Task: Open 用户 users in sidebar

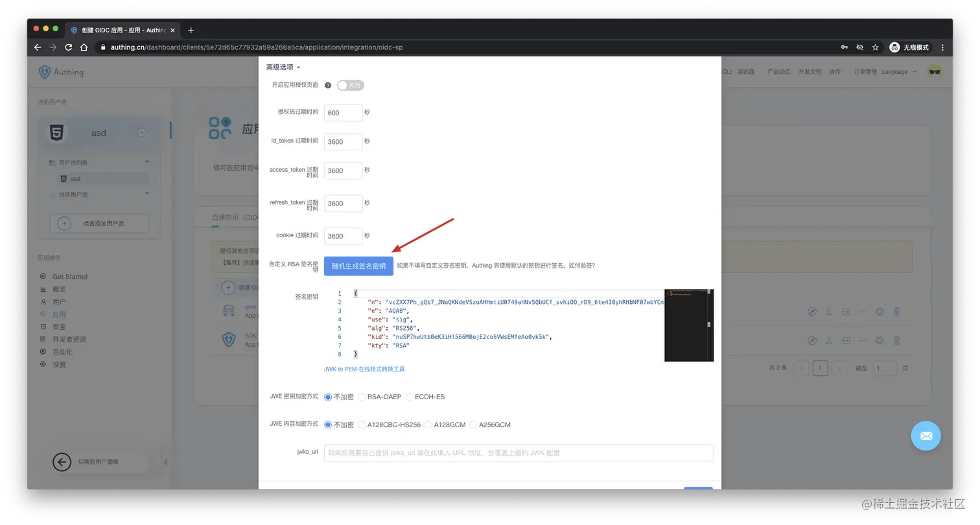Action: pyautogui.click(x=59, y=301)
